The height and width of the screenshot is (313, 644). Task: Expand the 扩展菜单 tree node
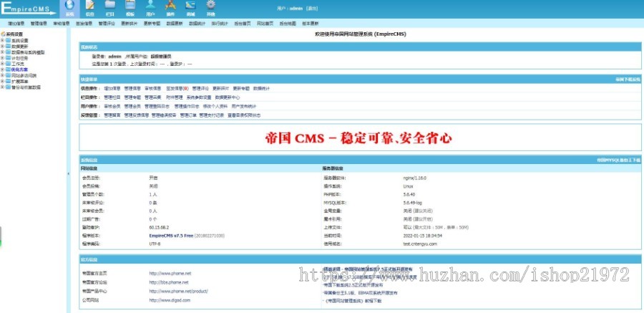pyautogui.click(x=2, y=81)
